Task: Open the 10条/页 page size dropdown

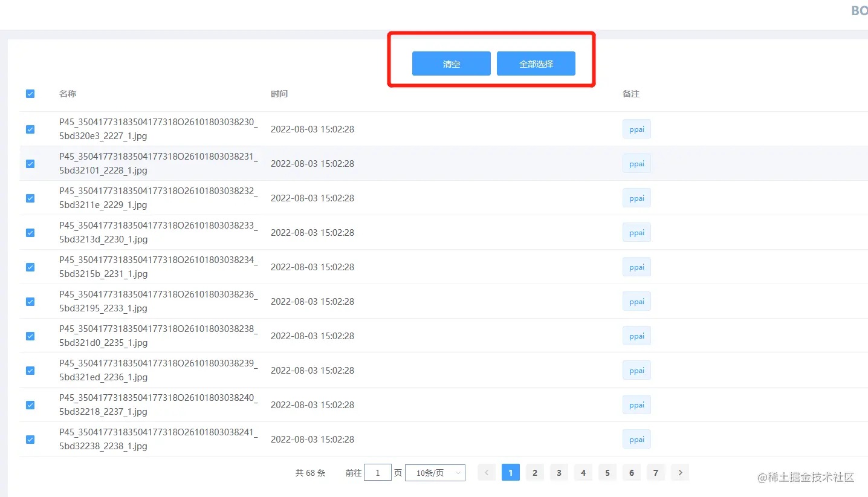Action: [x=435, y=472]
